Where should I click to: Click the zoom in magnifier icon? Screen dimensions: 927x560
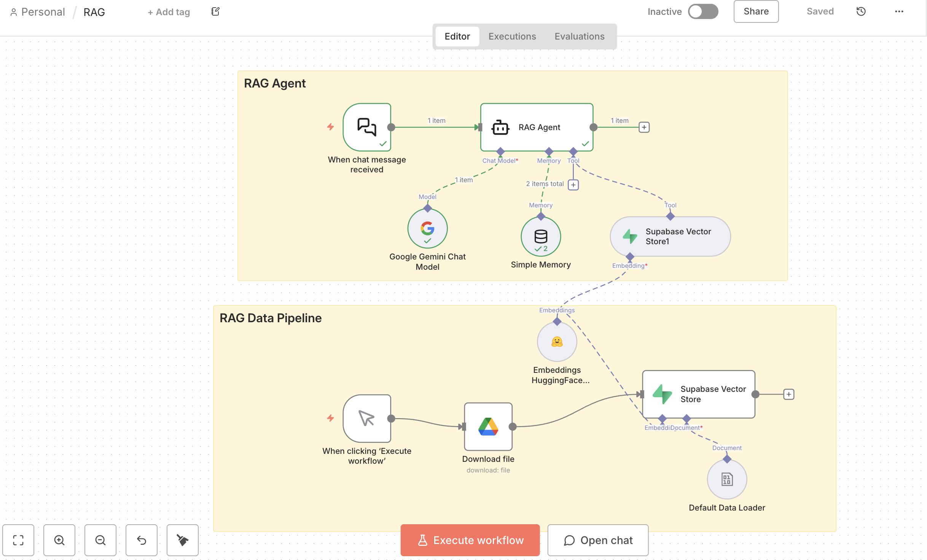[x=59, y=540]
